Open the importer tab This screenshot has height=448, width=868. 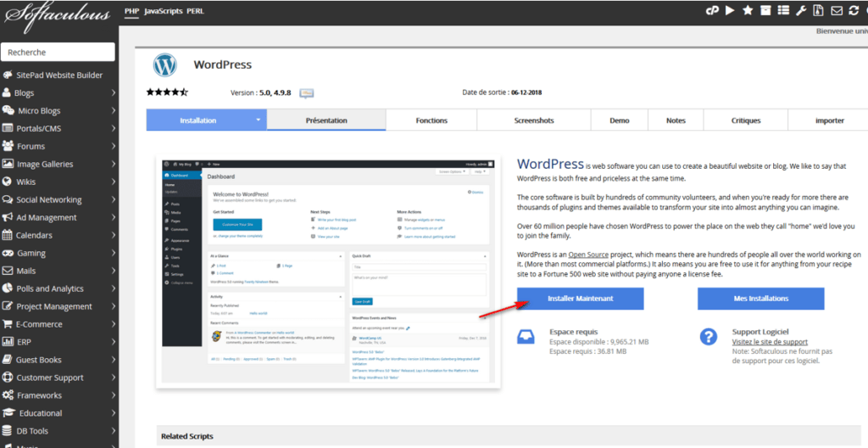click(829, 120)
